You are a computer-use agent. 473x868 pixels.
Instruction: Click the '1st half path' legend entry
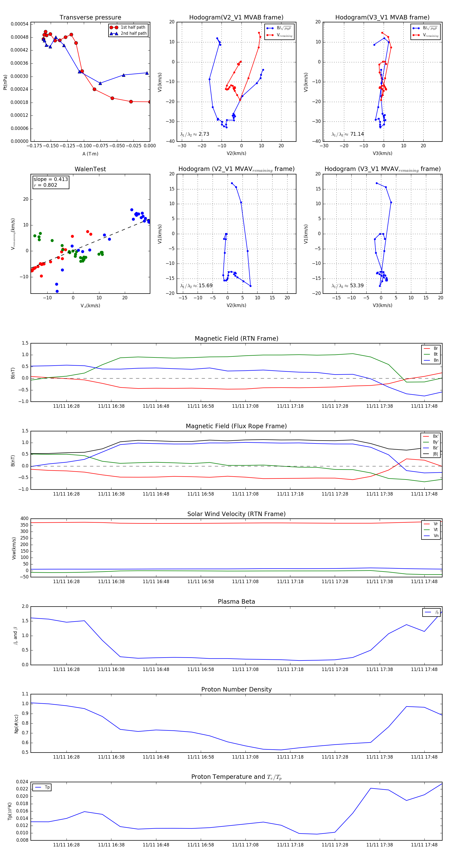click(128, 27)
